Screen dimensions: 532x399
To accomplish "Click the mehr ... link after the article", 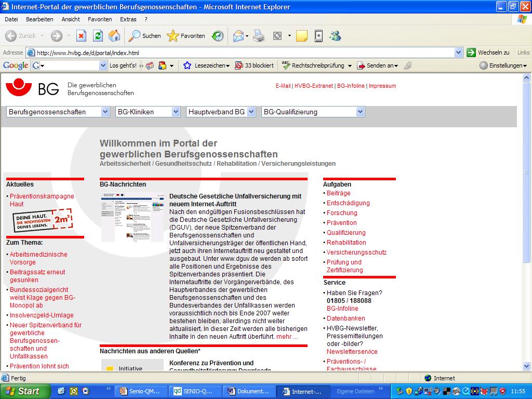I will tap(287, 337).
